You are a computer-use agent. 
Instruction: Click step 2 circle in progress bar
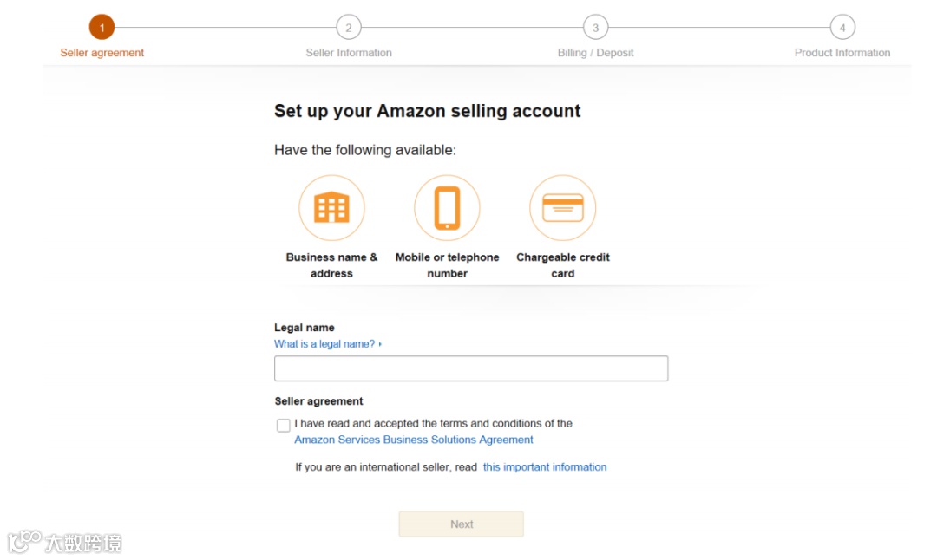pyautogui.click(x=349, y=28)
